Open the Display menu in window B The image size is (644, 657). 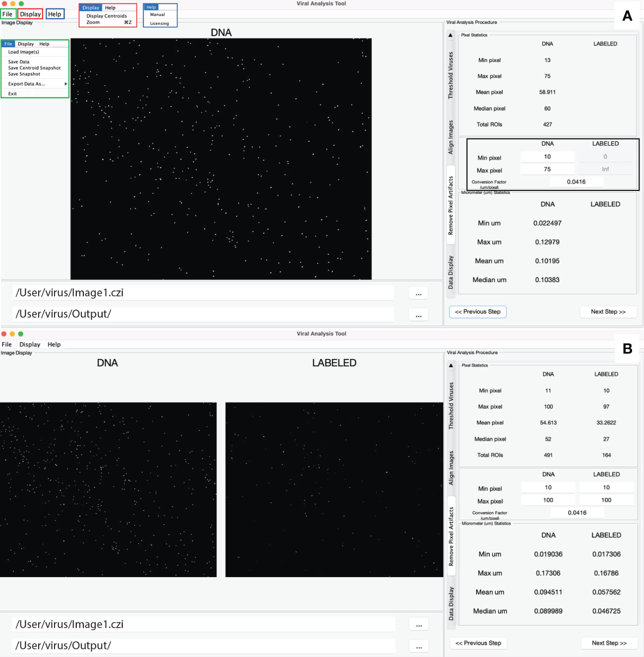click(30, 345)
